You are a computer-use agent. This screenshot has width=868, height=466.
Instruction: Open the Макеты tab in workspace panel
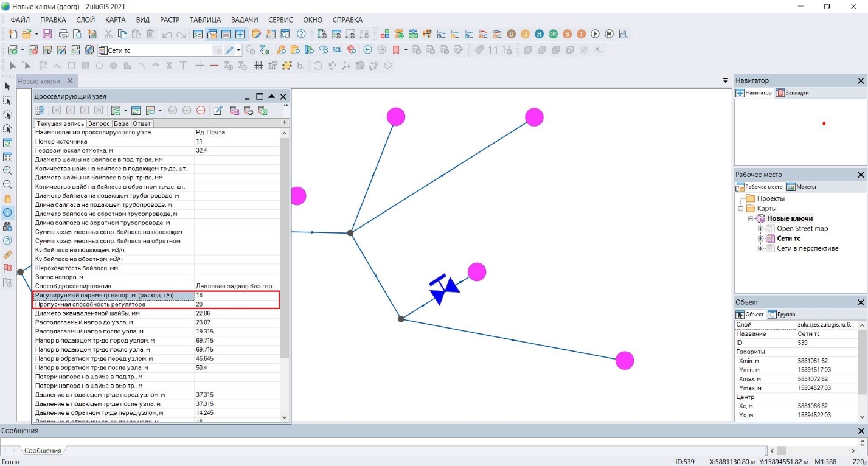(x=802, y=187)
